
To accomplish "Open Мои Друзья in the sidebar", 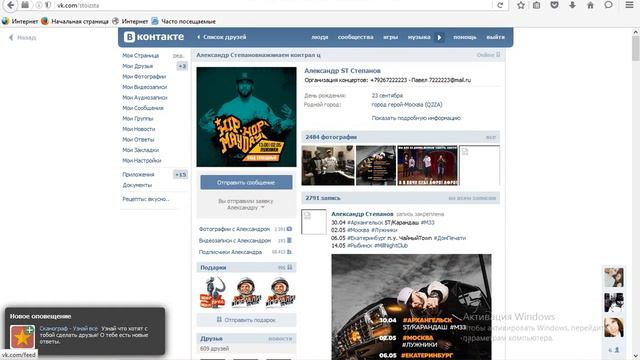I will point(138,66).
